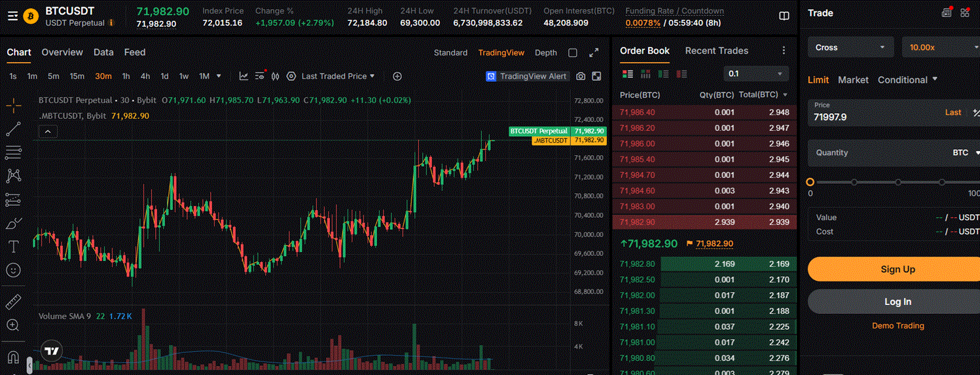Add a comparison with the plus circle icon
980x375 pixels.
397,76
